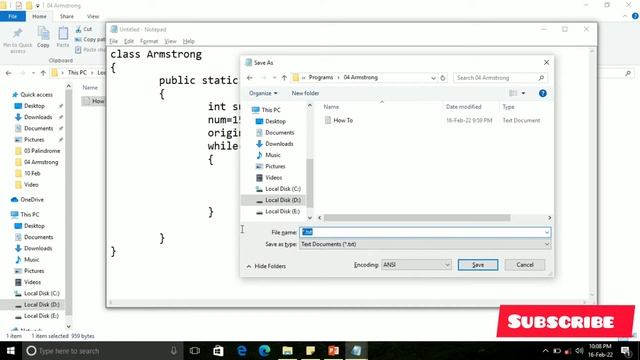Show hidden system tray icons

(x=545, y=351)
